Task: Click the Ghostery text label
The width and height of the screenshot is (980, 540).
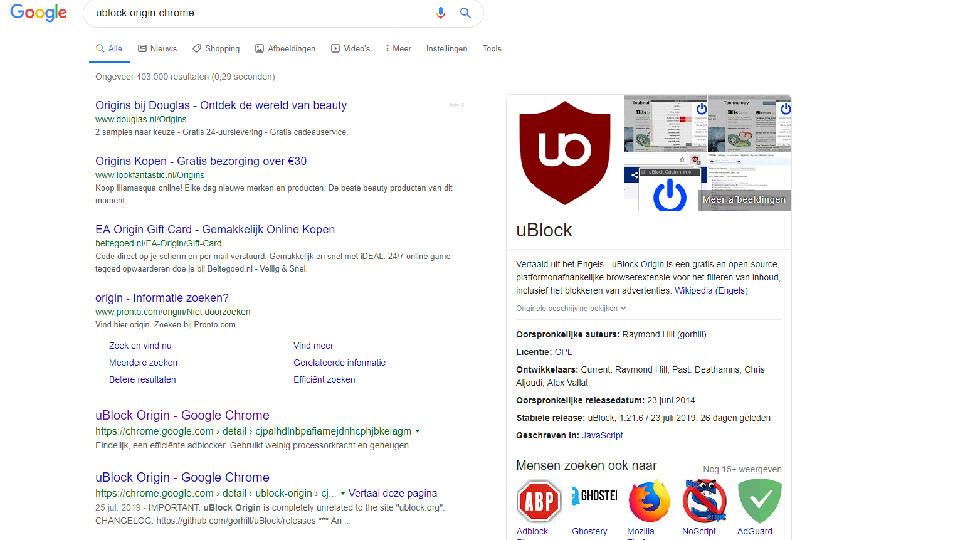Action: pyautogui.click(x=589, y=531)
